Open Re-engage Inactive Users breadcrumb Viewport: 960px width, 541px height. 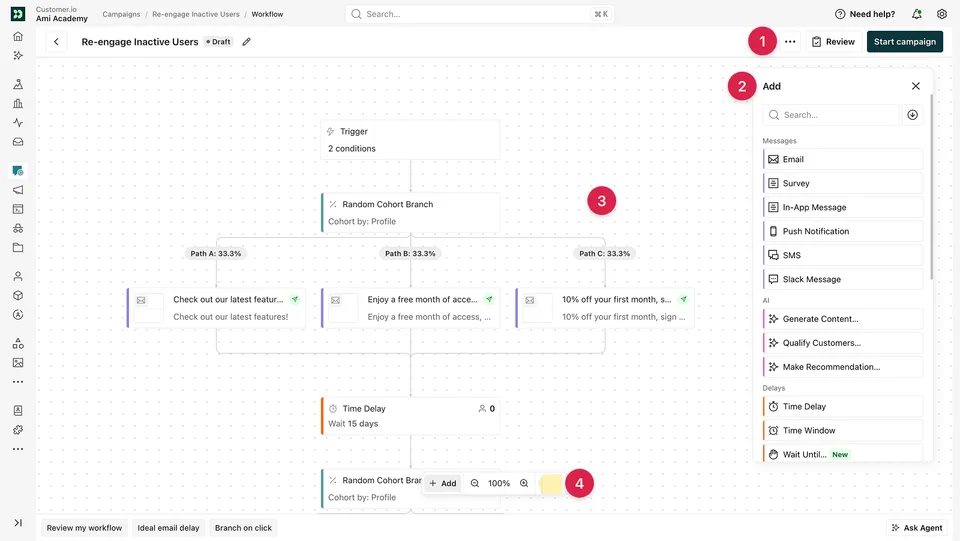point(196,14)
